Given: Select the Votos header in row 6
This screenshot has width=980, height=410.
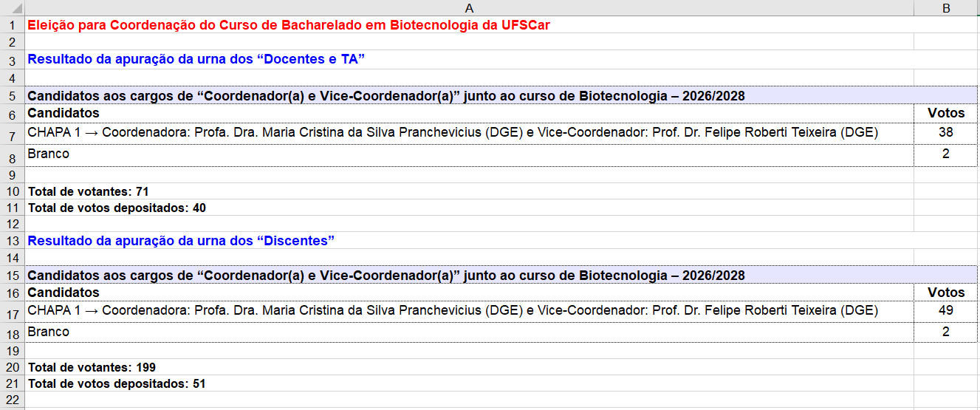Looking at the screenshot, I should (947, 113).
